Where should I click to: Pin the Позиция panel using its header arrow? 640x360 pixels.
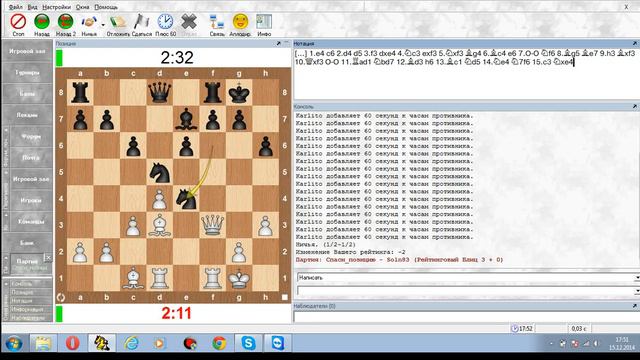coord(278,43)
